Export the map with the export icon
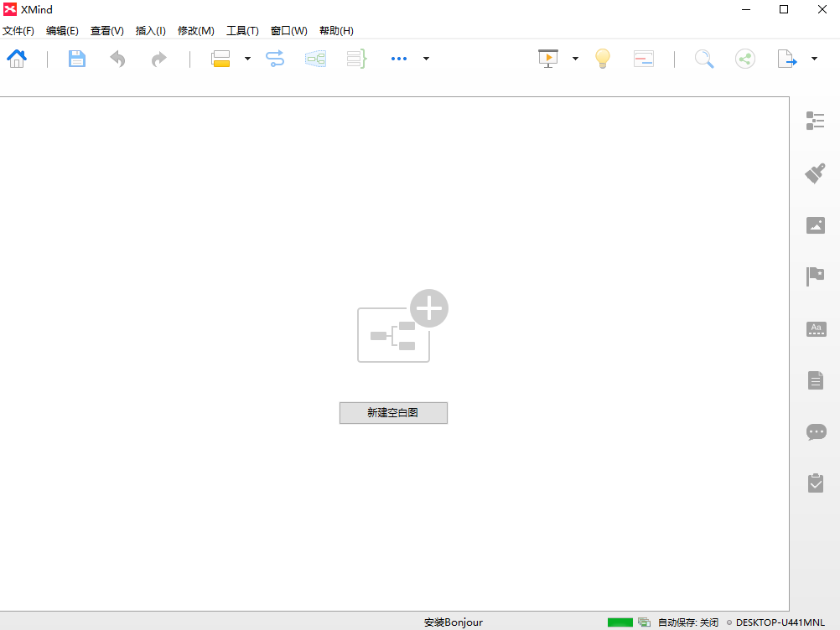The image size is (840, 630). pyautogui.click(x=787, y=59)
